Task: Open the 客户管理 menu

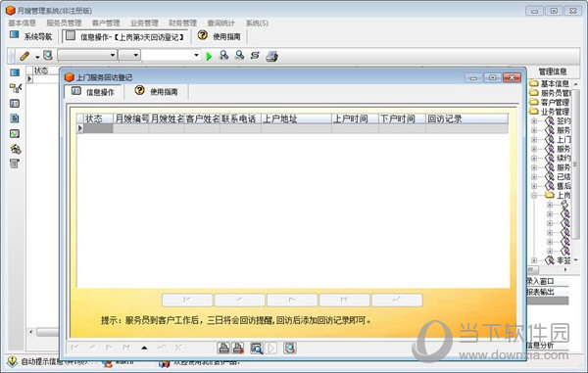Action: point(106,23)
